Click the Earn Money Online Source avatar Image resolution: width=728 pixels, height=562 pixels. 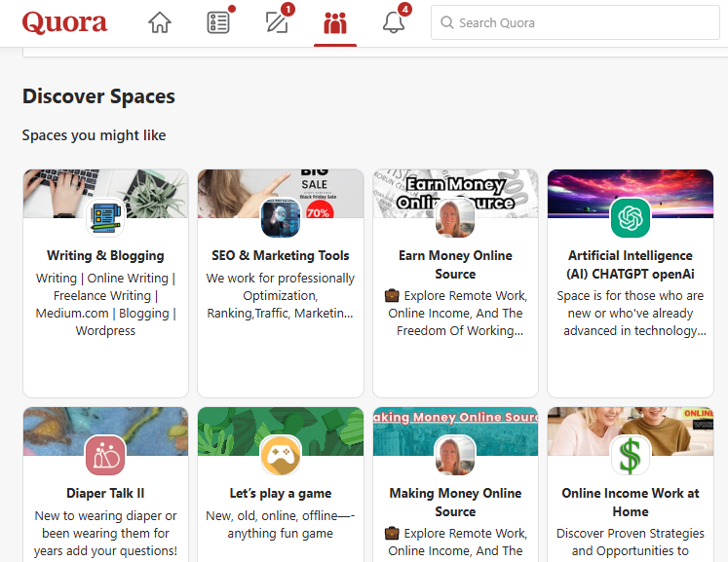point(455,217)
